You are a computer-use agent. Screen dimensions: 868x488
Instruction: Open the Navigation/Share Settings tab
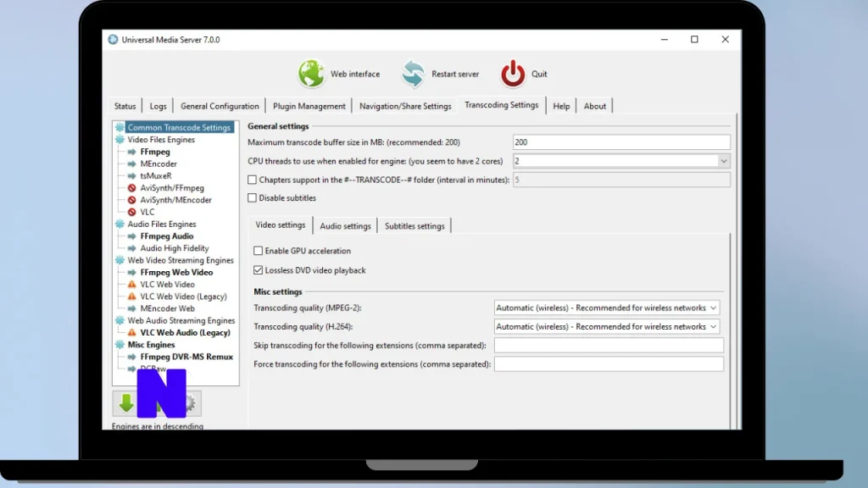point(405,106)
